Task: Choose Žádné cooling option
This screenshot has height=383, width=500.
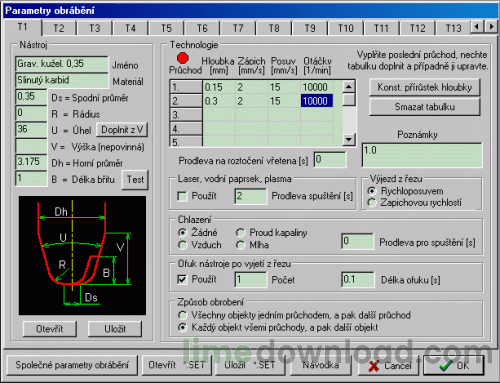Action: tap(182, 232)
